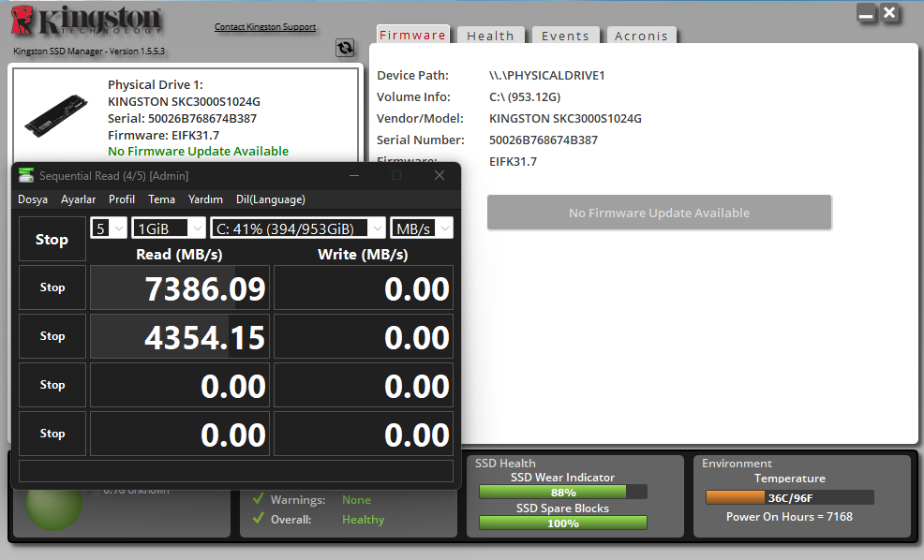This screenshot has height=560, width=924.
Task: Click the green check next to Overall
Action: coord(258,519)
